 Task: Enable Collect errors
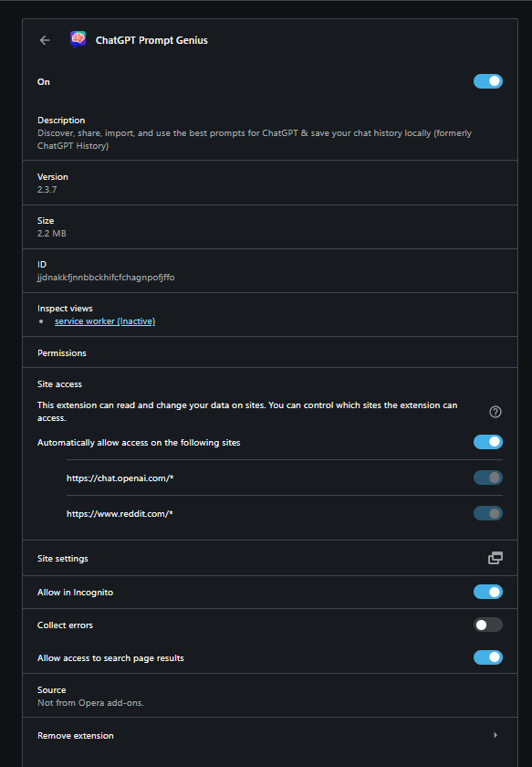pyautogui.click(x=487, y=624)
